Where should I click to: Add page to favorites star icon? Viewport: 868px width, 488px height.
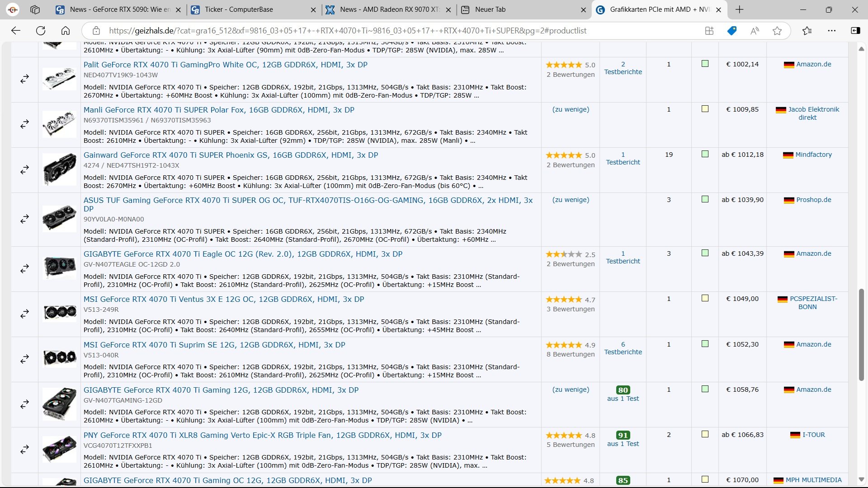click(x=777, y=31)
